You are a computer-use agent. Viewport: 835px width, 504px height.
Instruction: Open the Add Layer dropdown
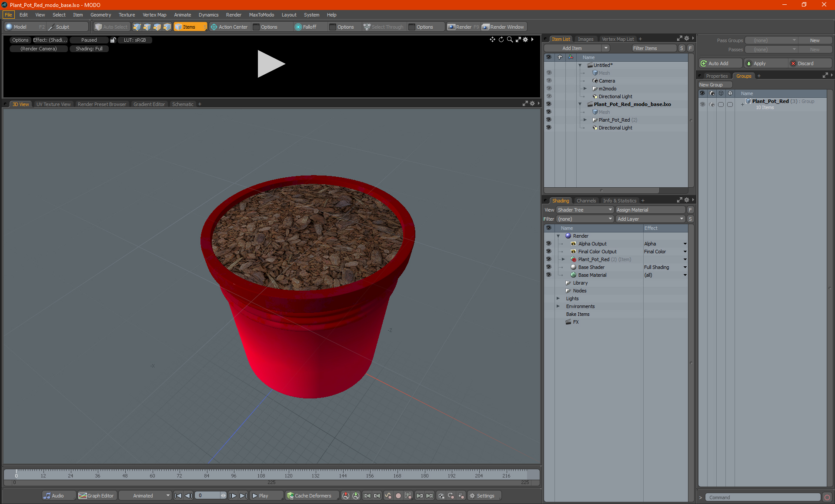650,219
